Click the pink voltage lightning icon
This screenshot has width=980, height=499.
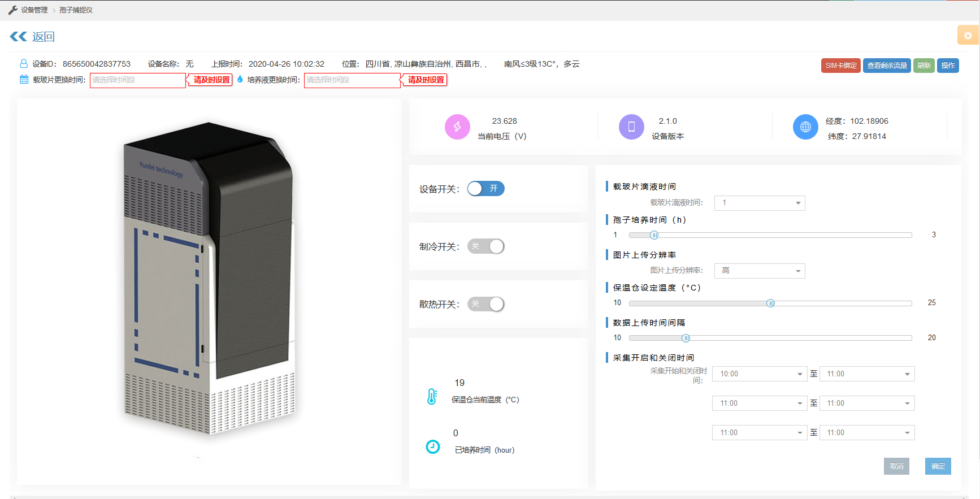tap(457, 127)
